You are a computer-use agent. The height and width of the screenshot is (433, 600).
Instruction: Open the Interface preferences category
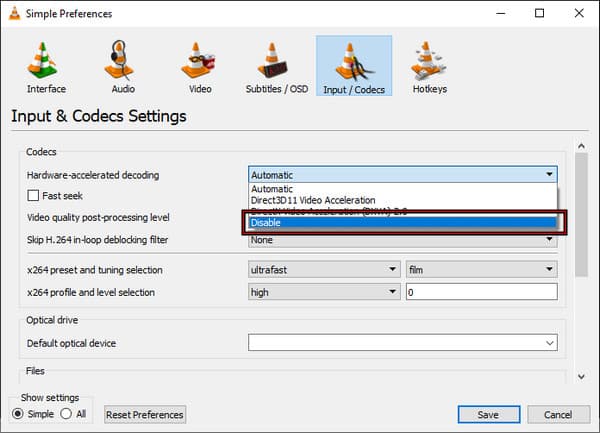pos(46,67)
